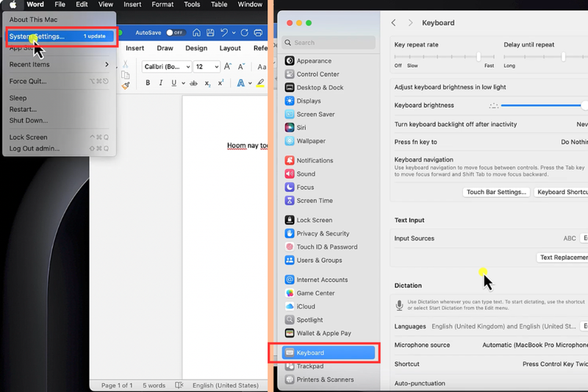588x392 pixels.
Task: Expand text effects dropdown arrow
Action: tap(250, 83)
